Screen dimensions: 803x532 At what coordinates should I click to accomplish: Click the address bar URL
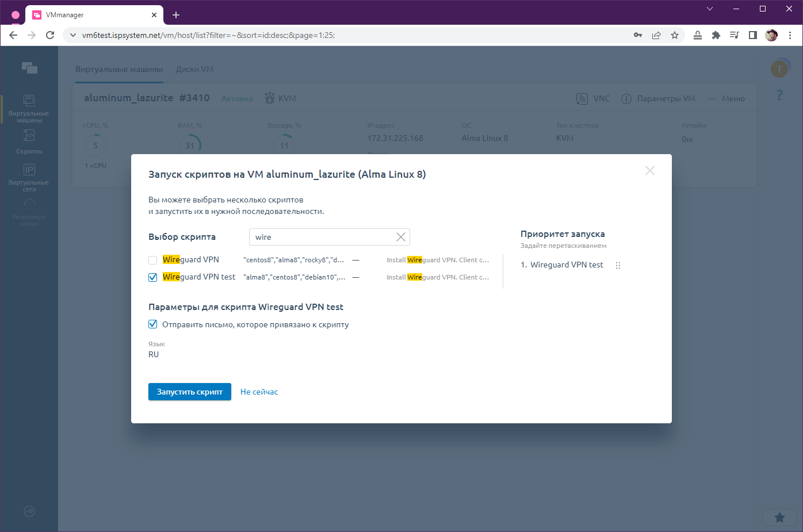tap(208, 35)
